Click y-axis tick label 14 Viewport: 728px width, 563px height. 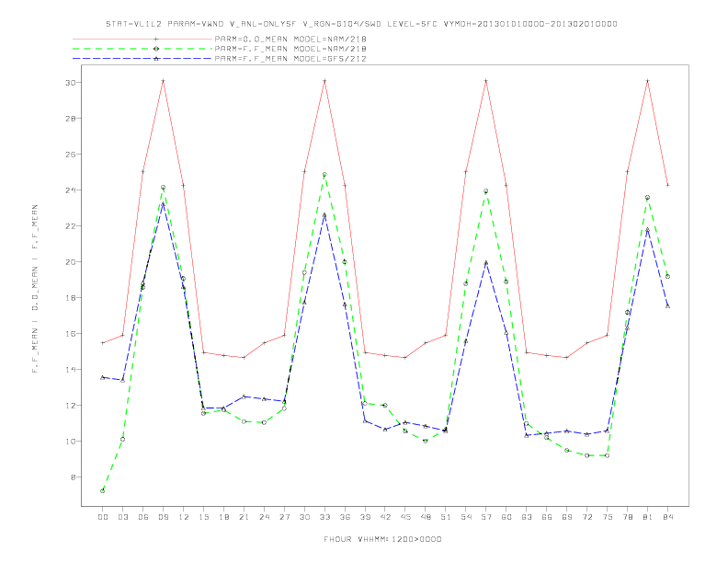pos(71,369)
